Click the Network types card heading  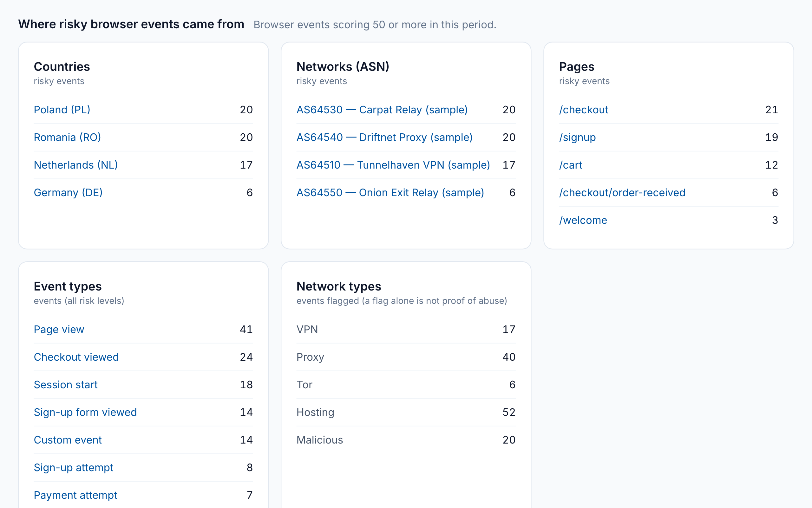[339, 286]
